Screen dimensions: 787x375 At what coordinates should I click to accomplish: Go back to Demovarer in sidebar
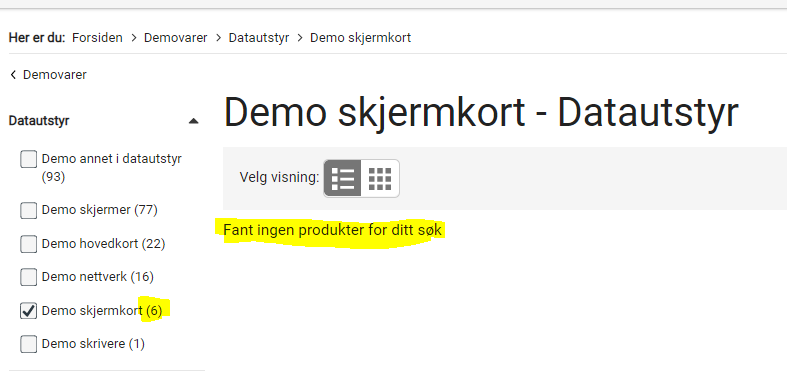[55, 75]
